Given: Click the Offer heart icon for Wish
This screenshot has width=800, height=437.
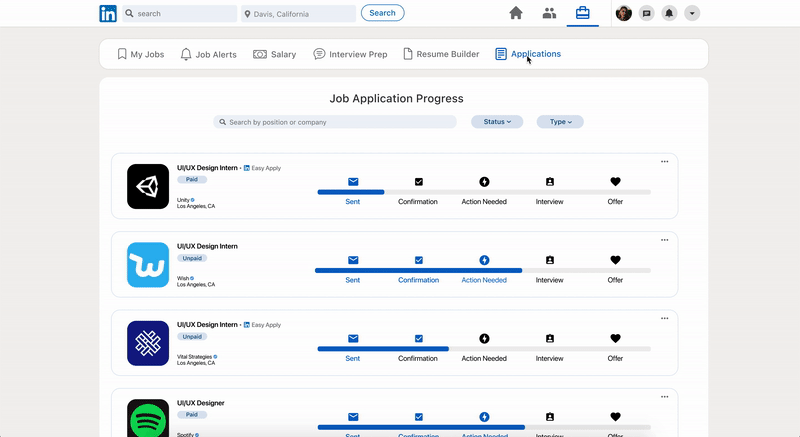Looking at the screenshot, I should [615, 260].
